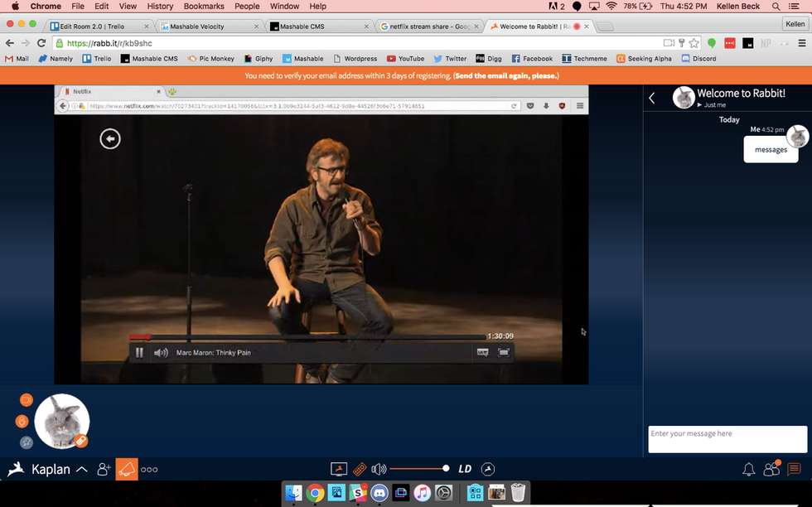Go back from Welcome to Rabbit chat
Image resolution: width=812 pixels, height=507 pixels.
pyautogui.click(x=652, y=99)
